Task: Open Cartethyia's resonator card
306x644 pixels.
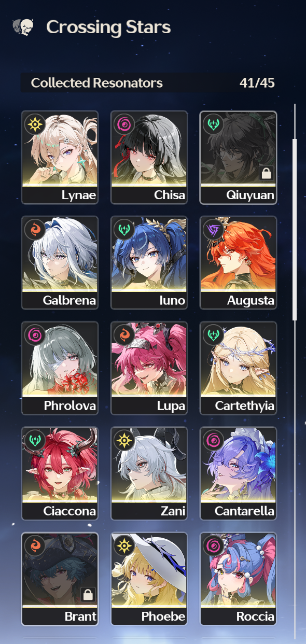Action: click(239, 368)
